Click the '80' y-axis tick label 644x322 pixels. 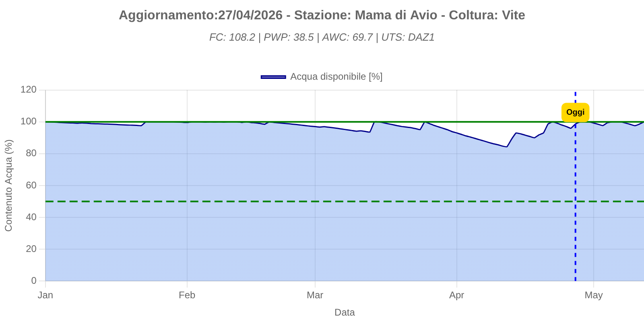pyautogui.click(x=31, y=153)
